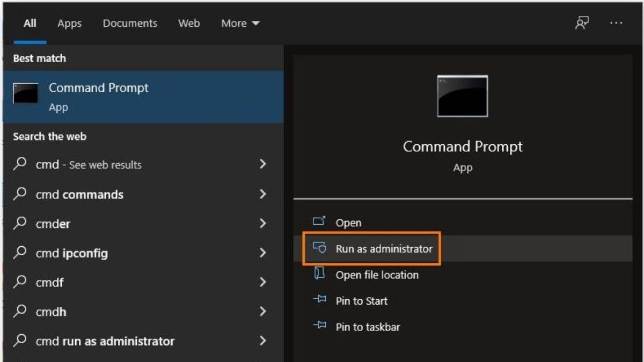This screenshot has width=644, height=362.
Task: Click the search icon beside 'cmder'
Action: click(x=20, y=223)
